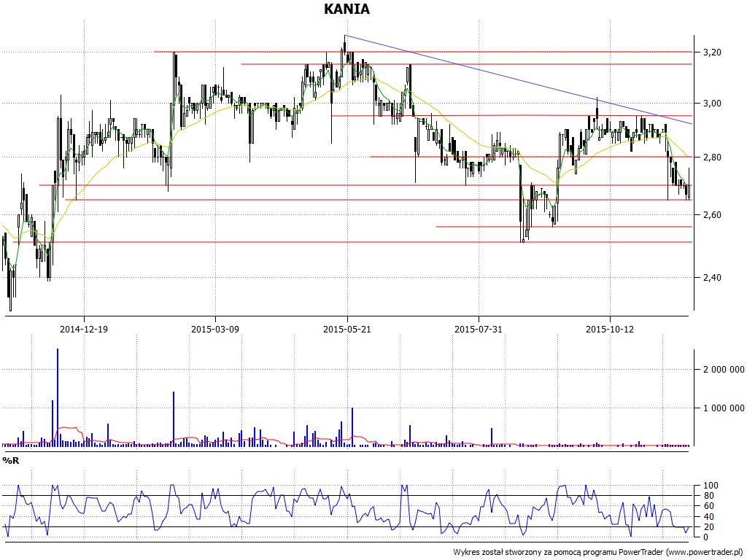Click the 2,80 price axis label
747x560 pixels.
pyautogui.click(x=712, y=157)
